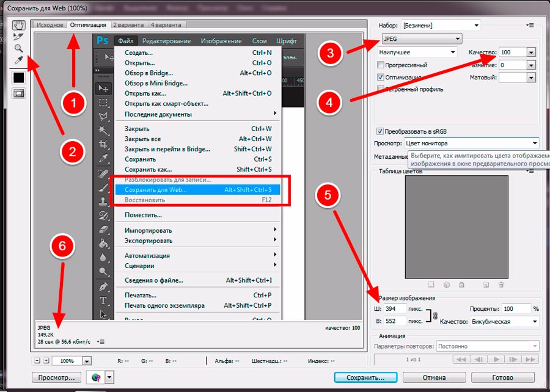Screen dimensions: 550x392
Task: Step to next animation frame
Action: tap(513, 360)
